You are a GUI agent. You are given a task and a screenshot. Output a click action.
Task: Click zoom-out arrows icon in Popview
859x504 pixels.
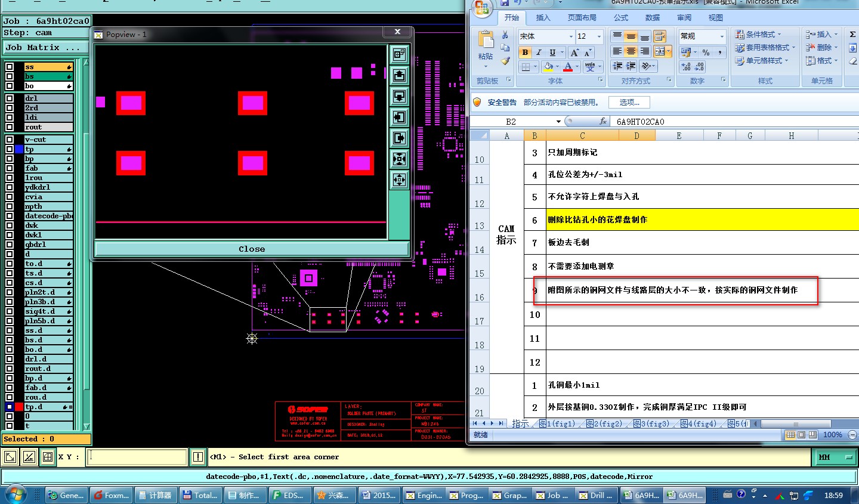coord(399,180)
